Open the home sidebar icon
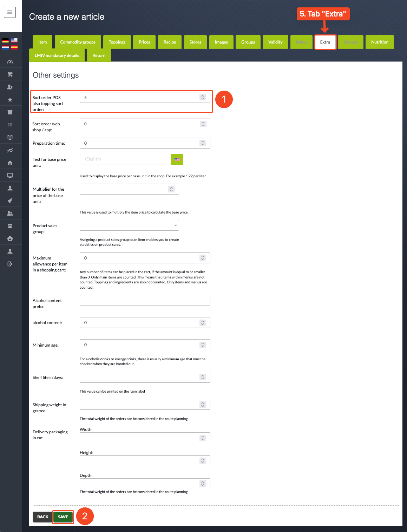This screenshot has height=532, width=407. 10,163
